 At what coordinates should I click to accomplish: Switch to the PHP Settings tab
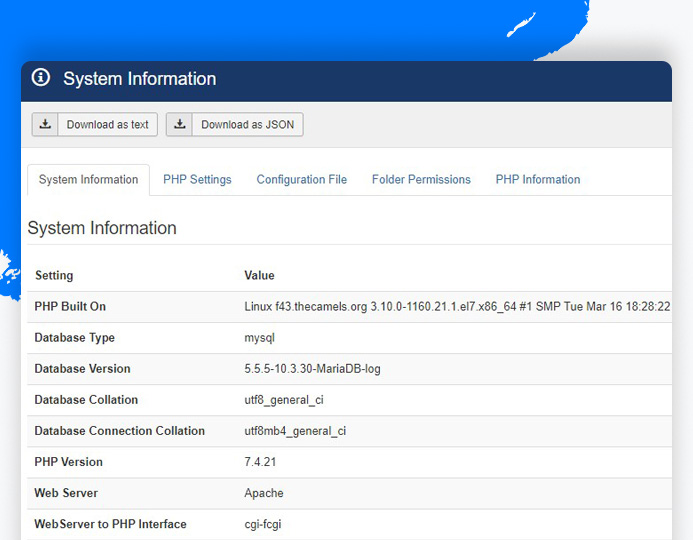tap(197, 179)
